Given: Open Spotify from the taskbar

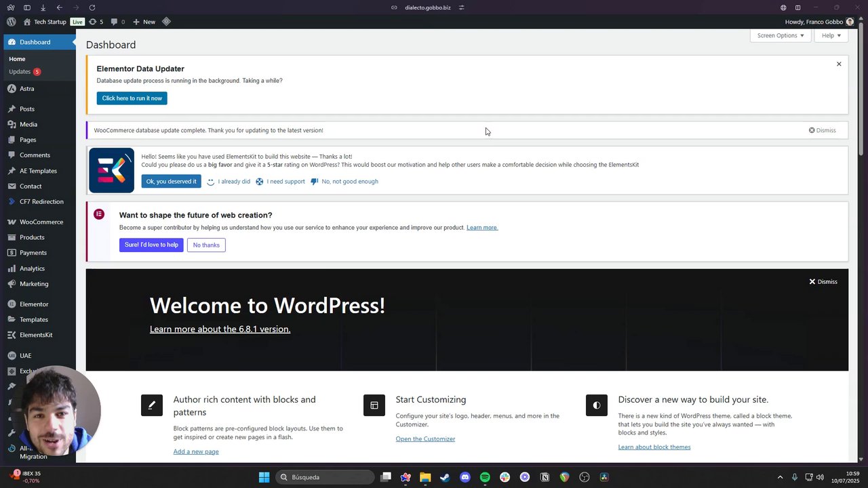Looking at the screenshot, I should (x=485, y=477).
